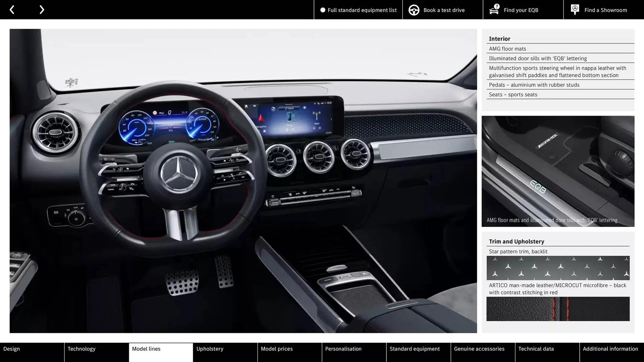Click the question-mark badge on the EQB finder icon

pyautogui.click(x=496, y=6)
